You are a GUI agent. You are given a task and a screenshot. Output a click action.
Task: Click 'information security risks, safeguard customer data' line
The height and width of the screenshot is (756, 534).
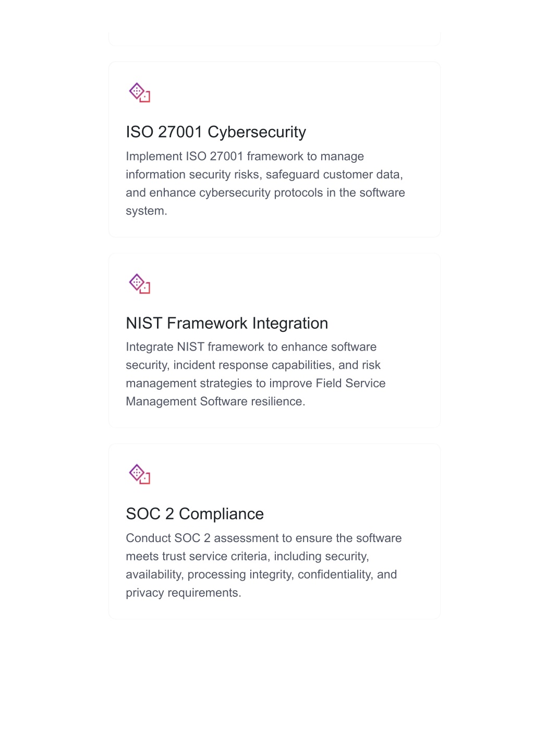point(264,174)
